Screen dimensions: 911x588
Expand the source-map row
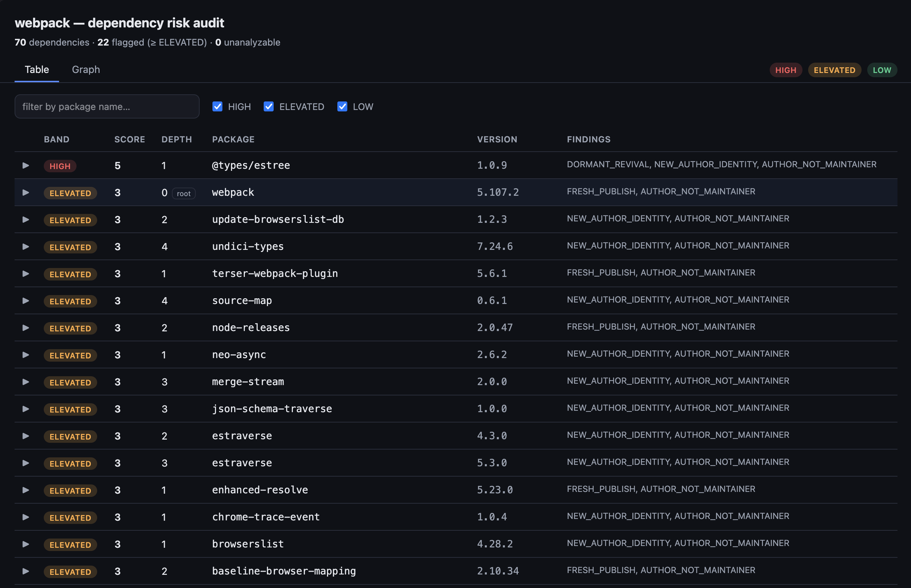pos(26,301)
